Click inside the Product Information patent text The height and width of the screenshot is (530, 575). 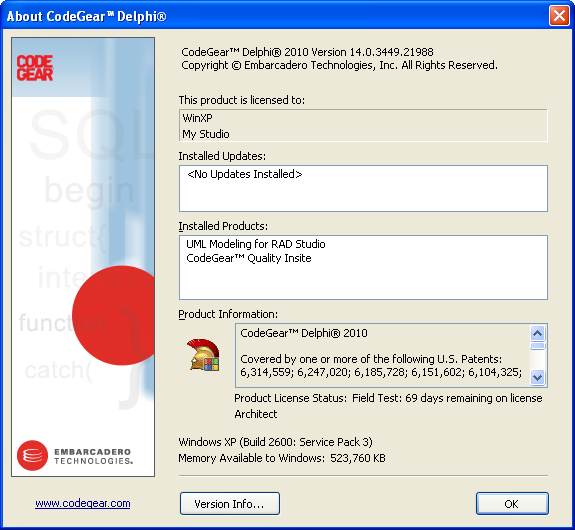[381, 365]
